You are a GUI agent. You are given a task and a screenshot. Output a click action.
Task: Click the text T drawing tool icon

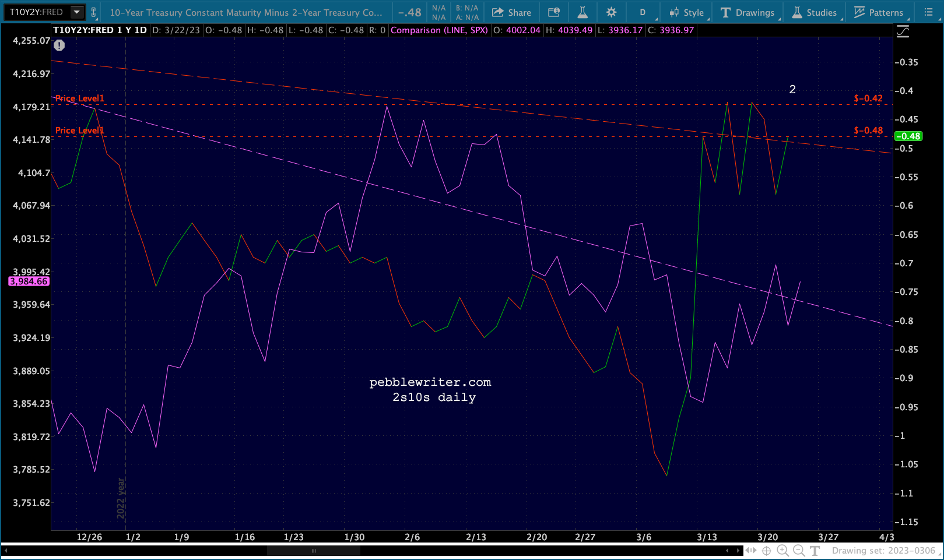[x=815, y=551]
